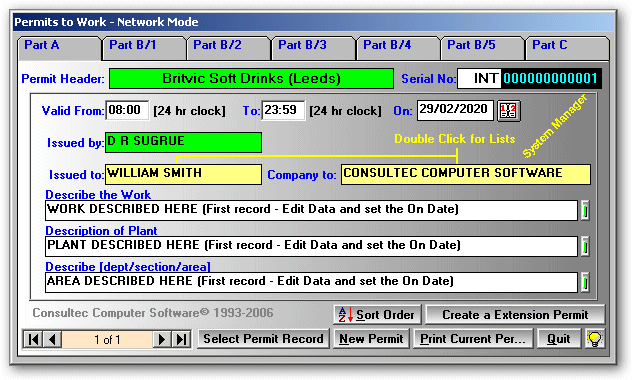Screen dimensions: 632x380
Task: Click the Consultec Computer Software copyright text
Action: click(153, 313)
